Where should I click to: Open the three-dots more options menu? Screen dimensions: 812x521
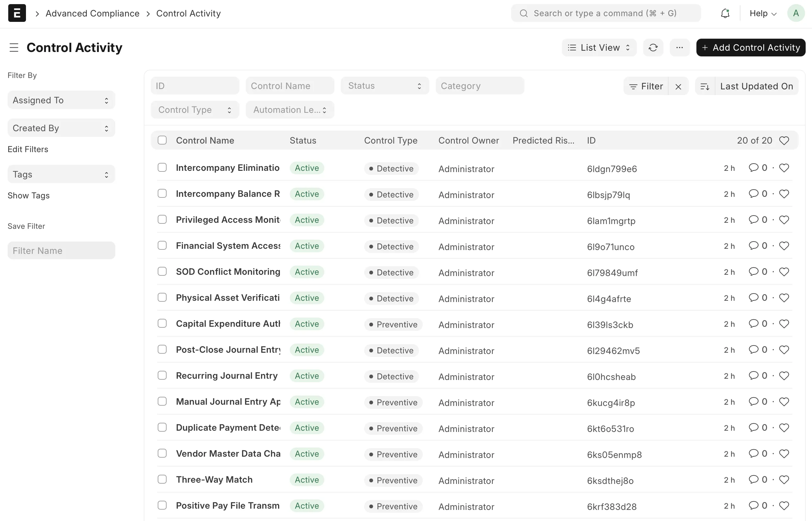pyautogui.click(x=680, y=48)
